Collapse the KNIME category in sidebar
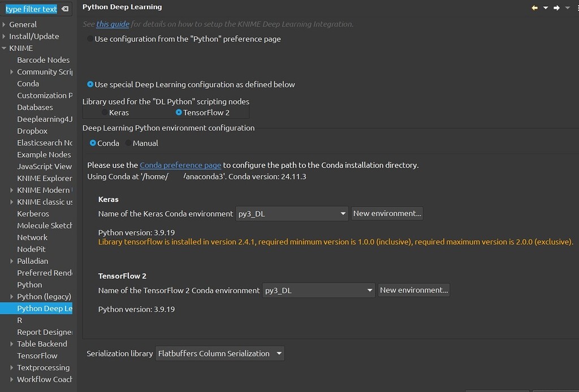Viewport: 579px width, 392px height. click(5, 48)
